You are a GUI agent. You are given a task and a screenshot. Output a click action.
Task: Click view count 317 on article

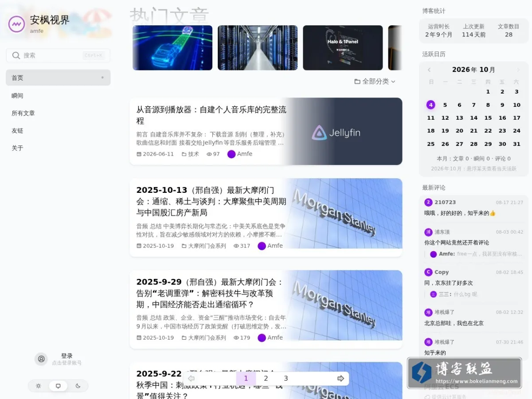tap(242, 246)
